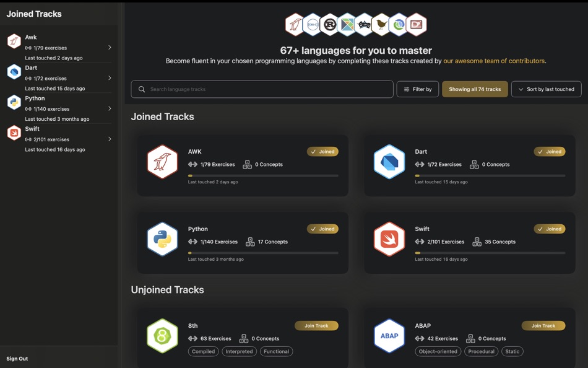Viewport: 588px width, 368px height.
Task: Select the Functional tag on 8th card
Action: point(277,351)
